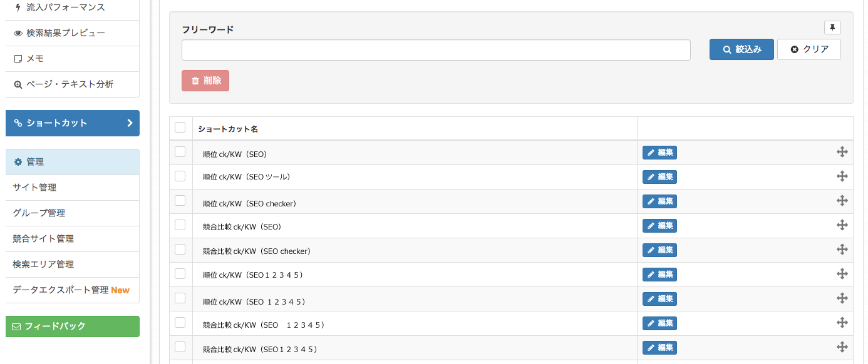Click the クリア button
Image resolution: width=868 pixels, height=364 pixels.
coord(809,49)
